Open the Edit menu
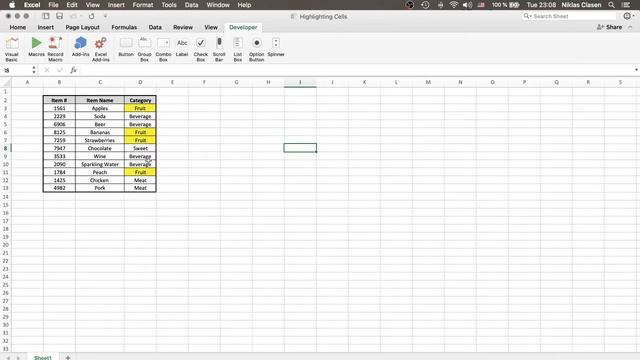 72,5
